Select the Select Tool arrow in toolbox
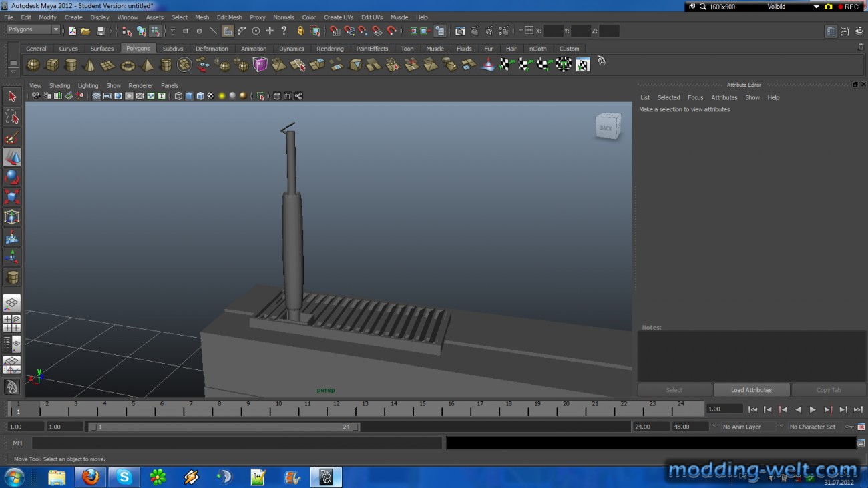 pyautogui.click(x=12, y=97)
